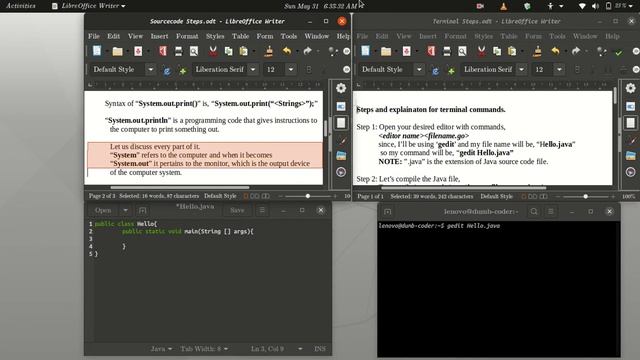The height and width of the screenshot is (360, 640).
Task: Expand Liberation Serif font dropdown in Terminal Steps
Action: point(522,69)
